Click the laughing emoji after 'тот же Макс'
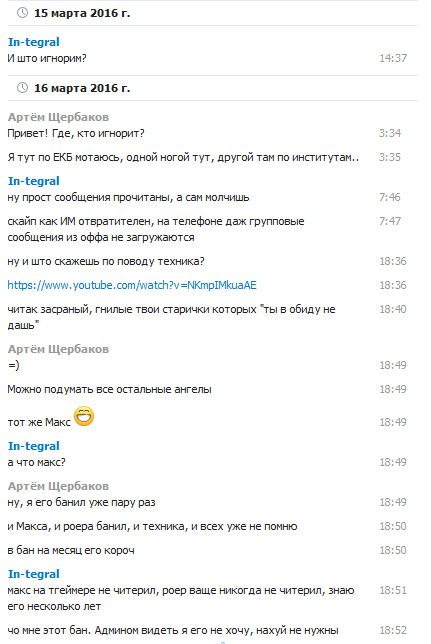 click(84, 416)
